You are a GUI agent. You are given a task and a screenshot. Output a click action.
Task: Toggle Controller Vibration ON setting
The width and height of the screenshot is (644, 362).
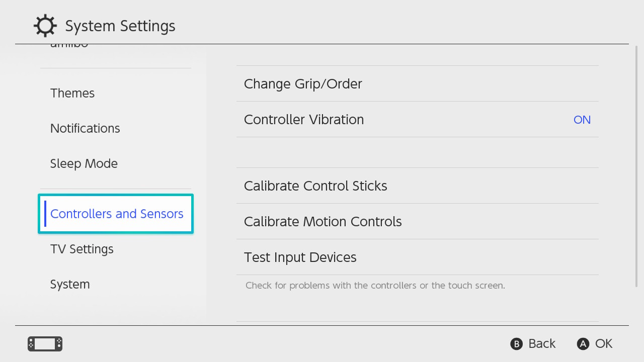(x=582, y=120)
